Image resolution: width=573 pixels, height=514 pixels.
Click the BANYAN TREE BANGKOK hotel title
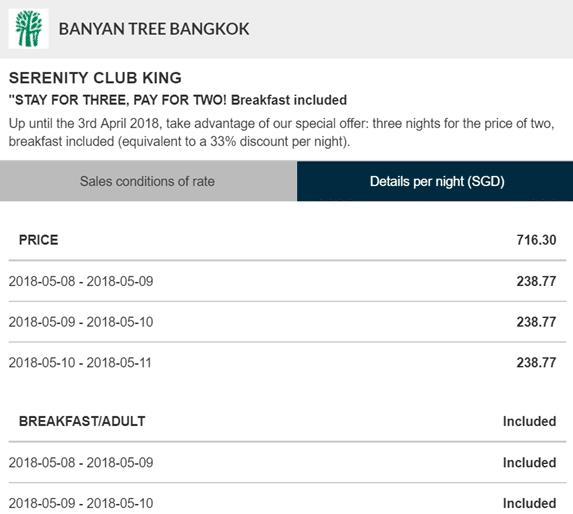(154, 29)
